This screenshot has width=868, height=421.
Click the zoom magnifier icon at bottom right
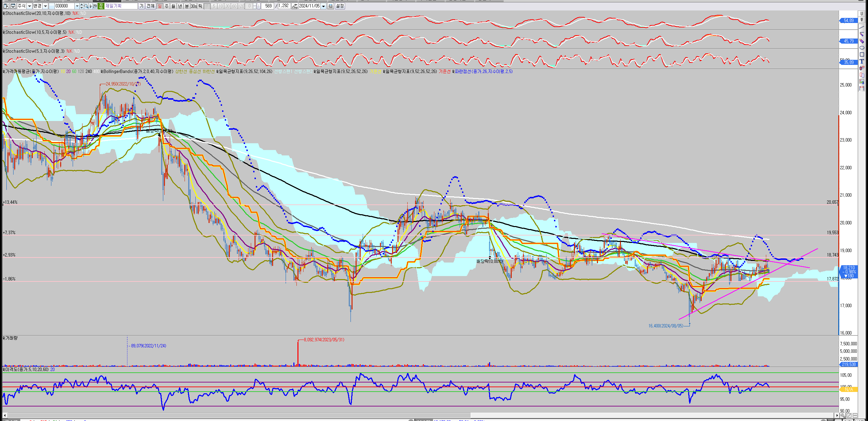coord(843,416)
